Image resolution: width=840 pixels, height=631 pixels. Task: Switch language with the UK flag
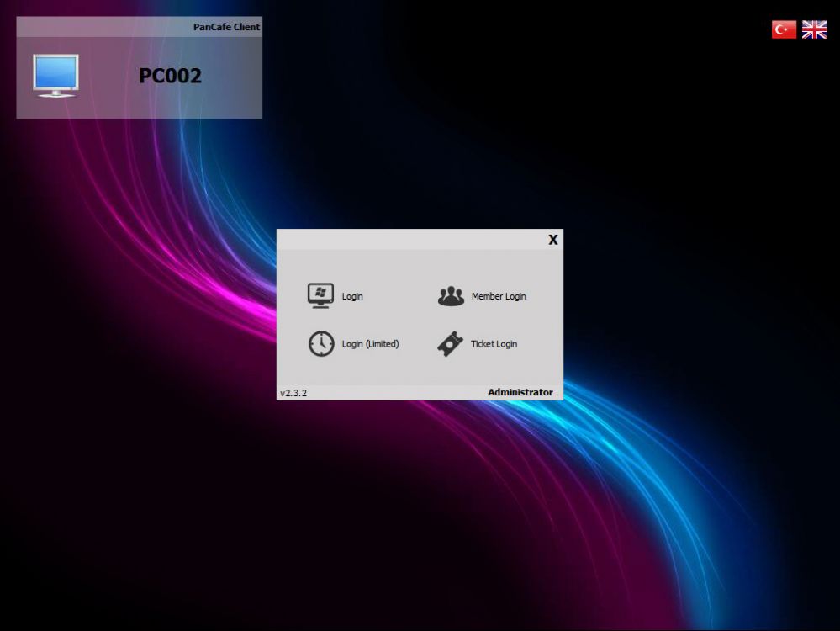tap(814, 29)
